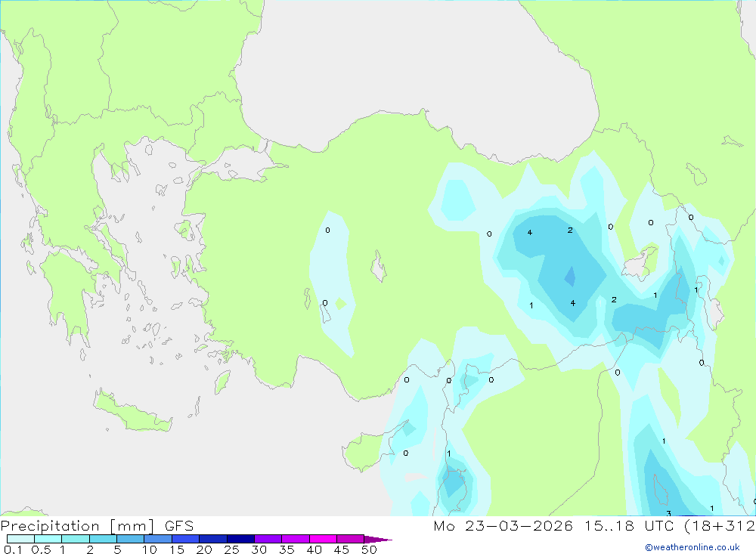Click the '0.5' legend scale label
The image size is (756, 554).
pyautogui.click(x=41, y=549)
